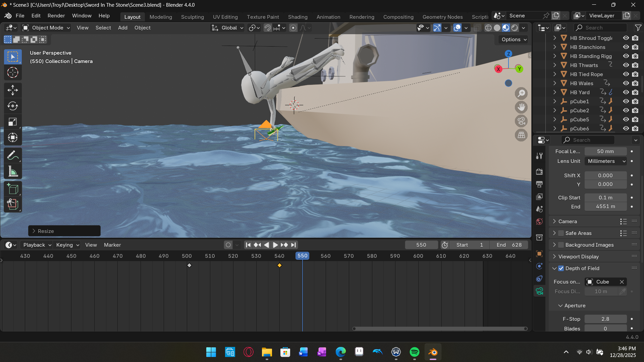644x362 pixels.
Task: Open the Playback dropdown in timeline
Action: click(x=37, y=245)
